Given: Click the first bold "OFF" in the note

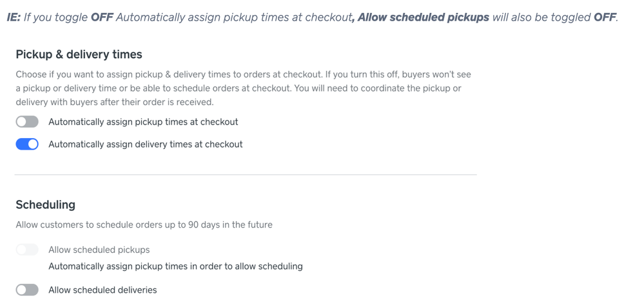Looking at the screenshot, I should (x=102, y=17).
